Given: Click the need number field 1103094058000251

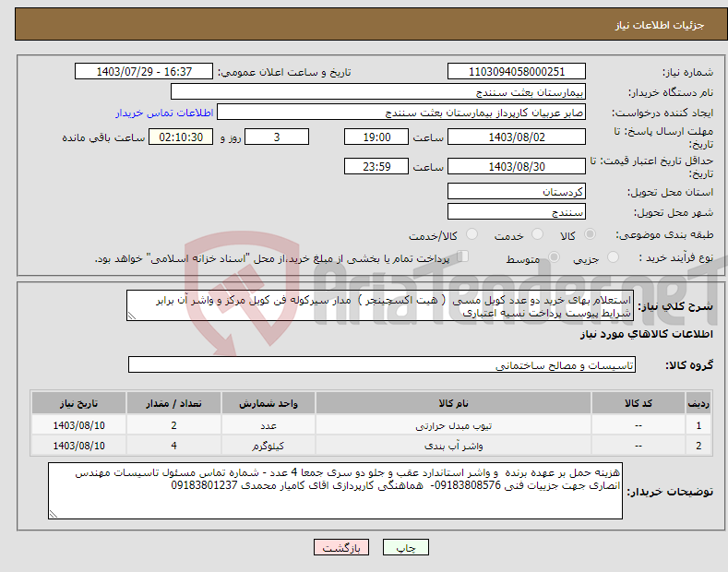Looking at the screenshot, I should point(517,72).
